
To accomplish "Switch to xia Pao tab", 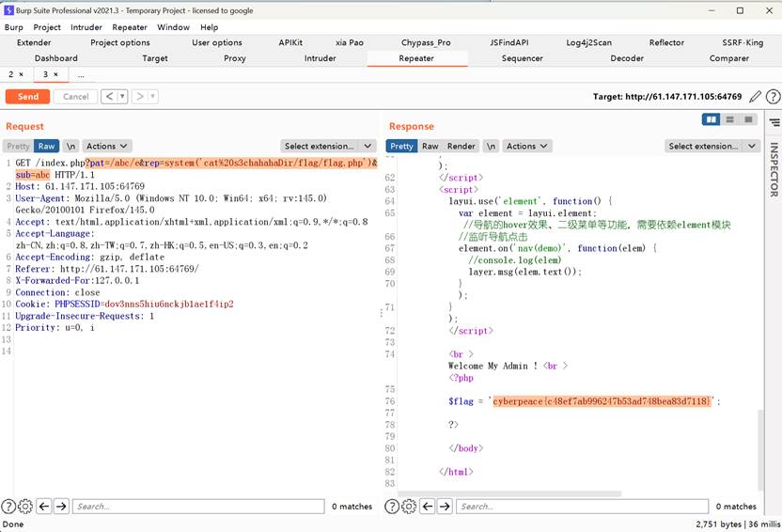I will (x=349, y=42).
